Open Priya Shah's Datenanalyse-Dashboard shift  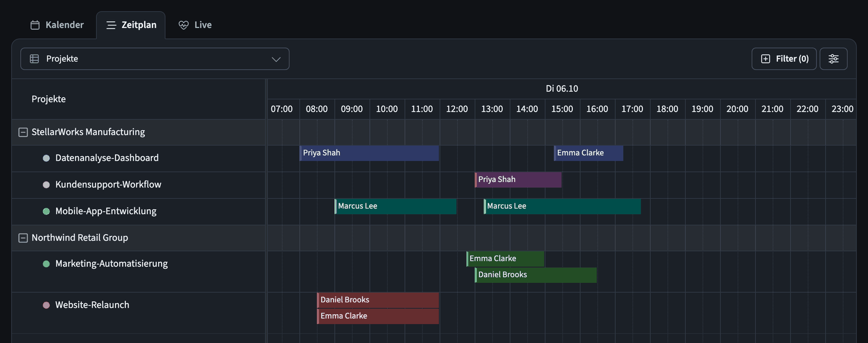point(369,153)
